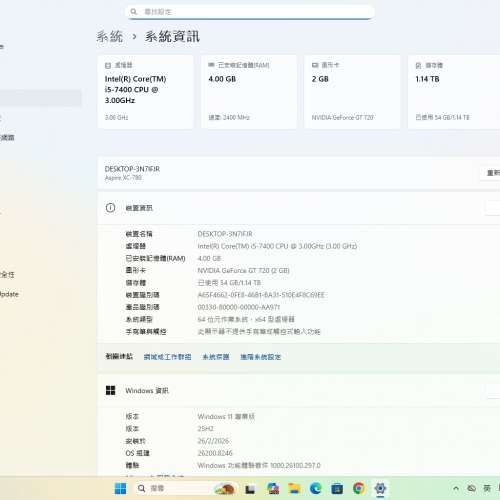
Task: Click the input method indicator in system tray
Action: pos(487,489)
